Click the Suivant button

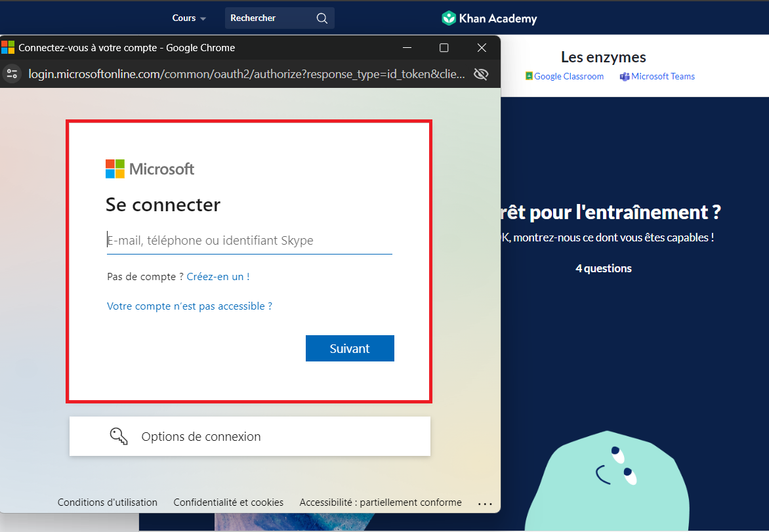pos(350,348)
